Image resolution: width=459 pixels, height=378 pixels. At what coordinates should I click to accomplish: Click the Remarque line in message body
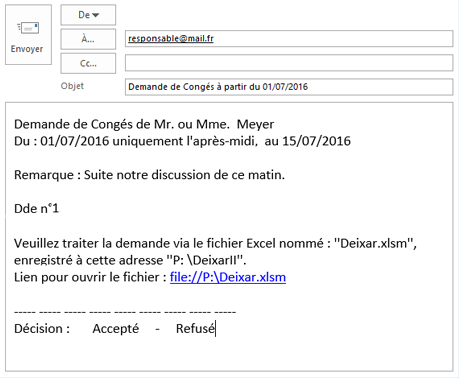tap(149, 175)
